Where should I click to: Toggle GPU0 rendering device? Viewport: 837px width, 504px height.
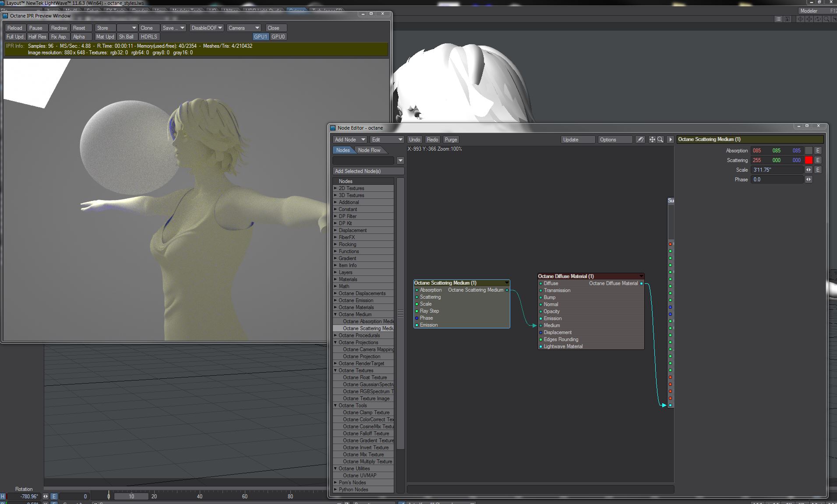[x=278, y=37]
